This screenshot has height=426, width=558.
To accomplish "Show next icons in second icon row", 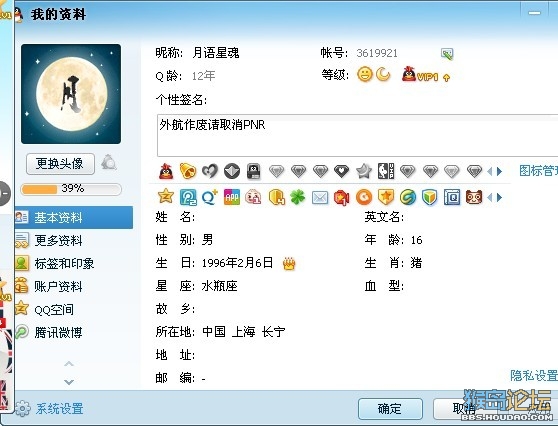I will (x=500, y=198).
